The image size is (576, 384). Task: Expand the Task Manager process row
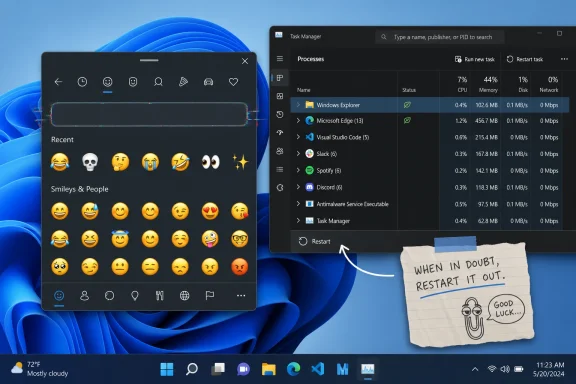298,220
